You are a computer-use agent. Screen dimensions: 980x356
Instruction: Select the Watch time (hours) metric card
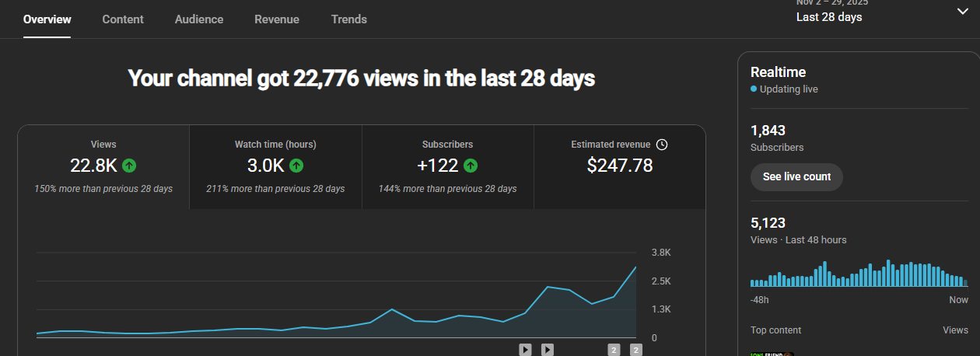(275, 167)
